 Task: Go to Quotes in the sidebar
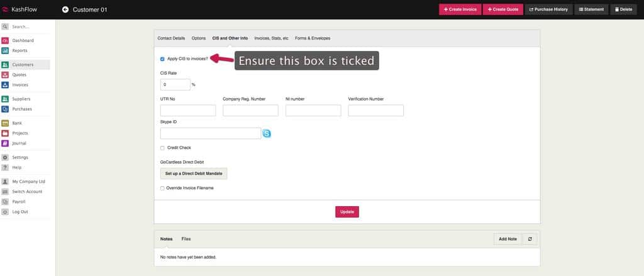pyautogui.click(x=19, y=75)
